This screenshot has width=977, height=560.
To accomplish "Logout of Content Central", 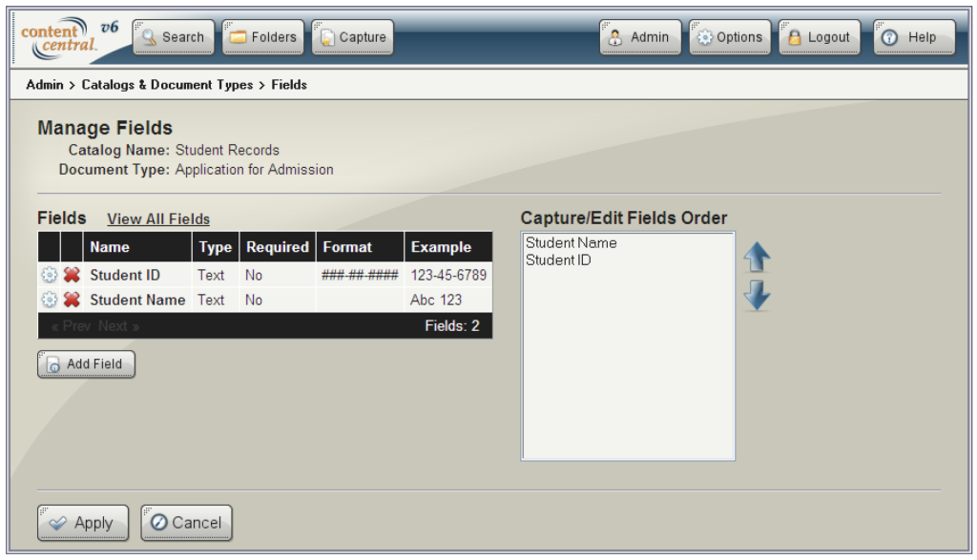I will point(819,36).
